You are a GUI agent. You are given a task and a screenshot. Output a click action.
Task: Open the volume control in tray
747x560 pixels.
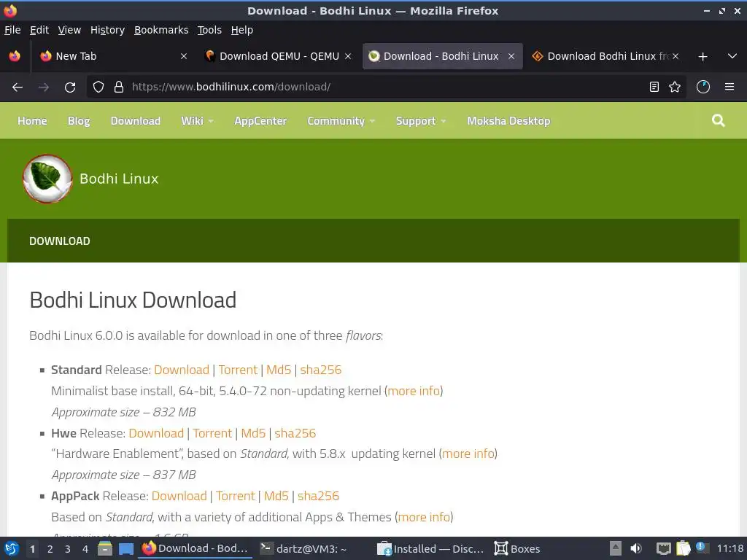[x=636, y=548]
